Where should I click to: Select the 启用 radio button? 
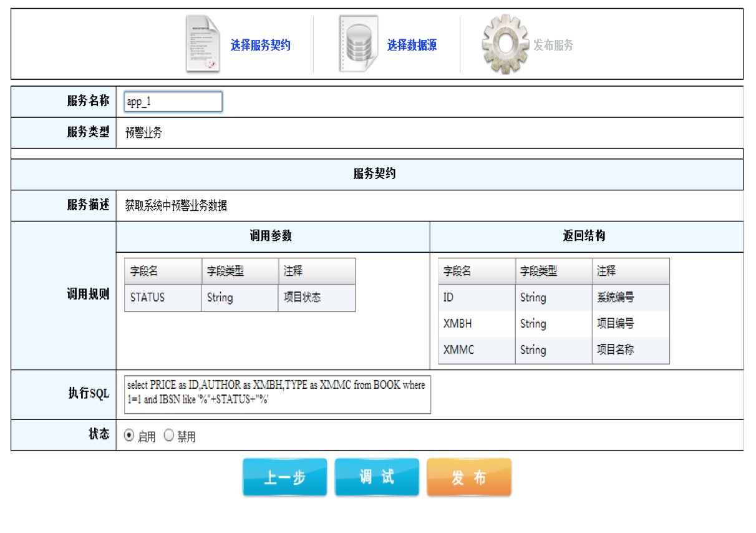(129, 436)
